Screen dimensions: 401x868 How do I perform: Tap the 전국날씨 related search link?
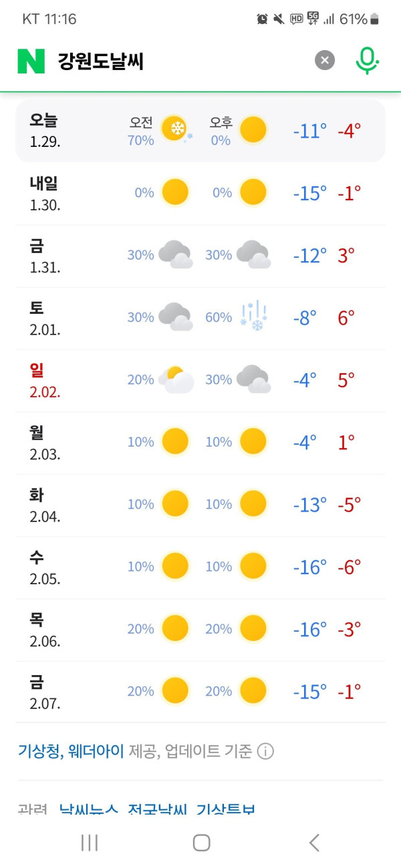tap(158, 810)
